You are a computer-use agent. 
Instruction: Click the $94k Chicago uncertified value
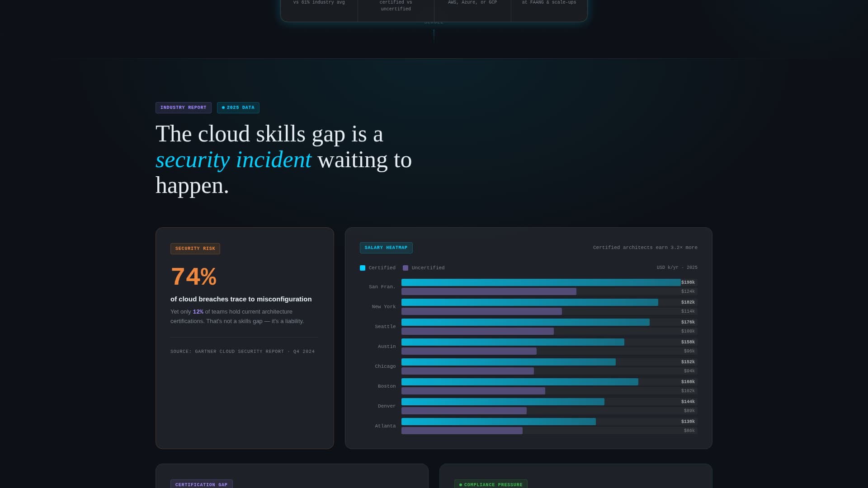click(689, 371)
